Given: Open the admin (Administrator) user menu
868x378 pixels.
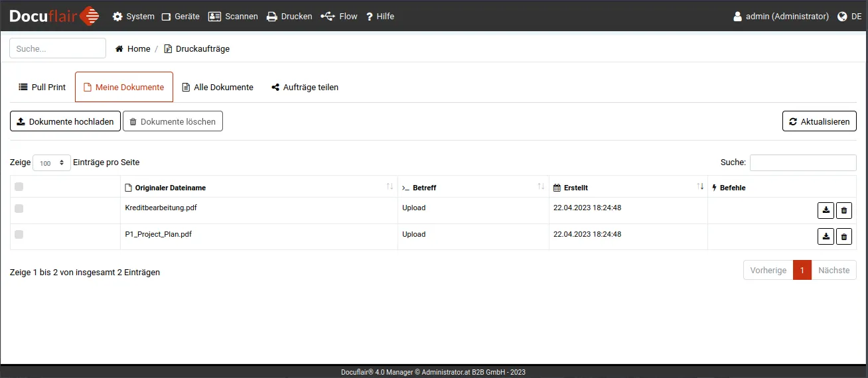Looking at the screenshot, I should click(780, 17).
